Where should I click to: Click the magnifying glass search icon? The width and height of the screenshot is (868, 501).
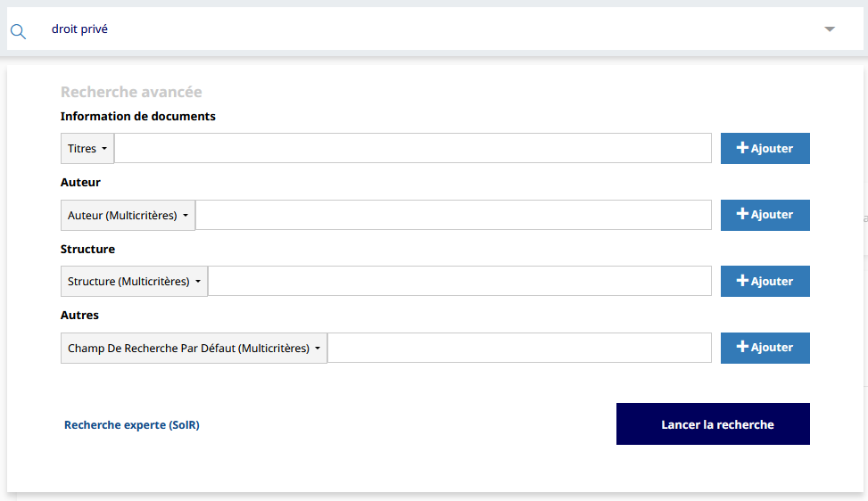click(18, 31)
